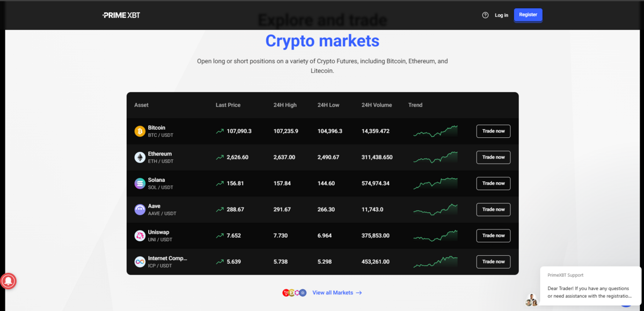Click the Bitcoin coin icon in the table

(x=140, y=131)
